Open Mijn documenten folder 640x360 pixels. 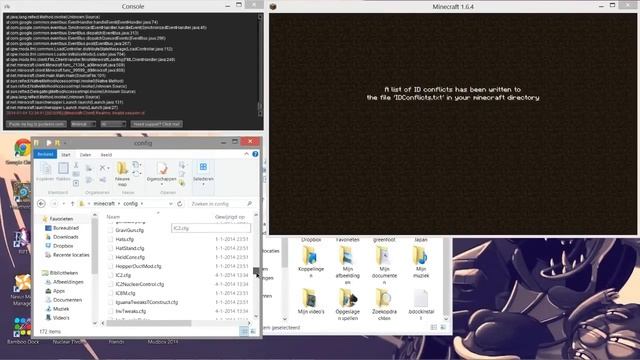(x=384, y=264)
